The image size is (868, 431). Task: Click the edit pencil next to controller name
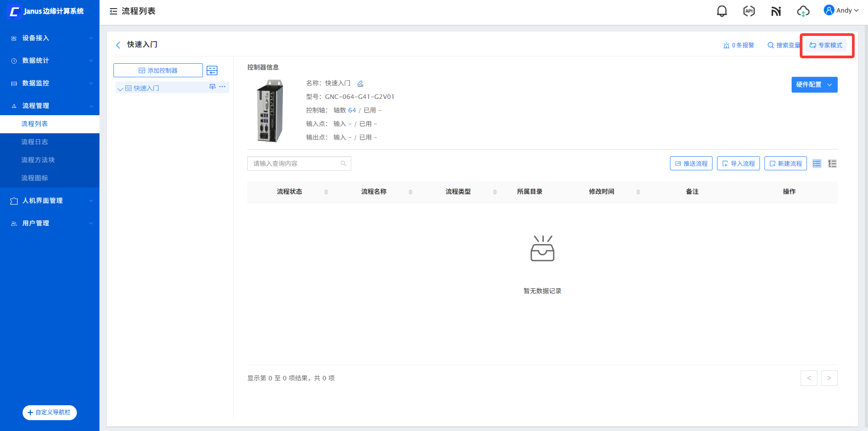pyautogui.click(x=360, y=84)
